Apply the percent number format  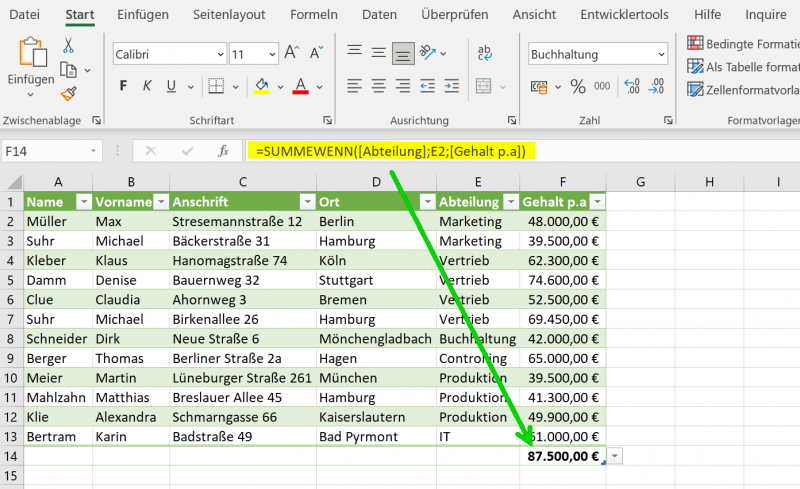(578, 86)
